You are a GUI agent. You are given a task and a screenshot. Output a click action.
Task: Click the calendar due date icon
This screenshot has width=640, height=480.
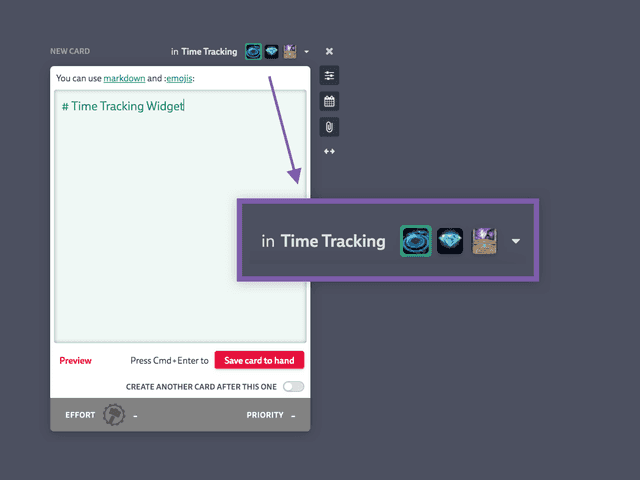click(329, 101)
